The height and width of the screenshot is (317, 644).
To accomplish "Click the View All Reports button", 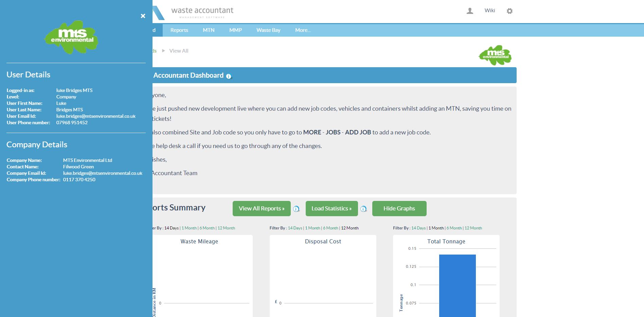I will click(x=261, y=208).
